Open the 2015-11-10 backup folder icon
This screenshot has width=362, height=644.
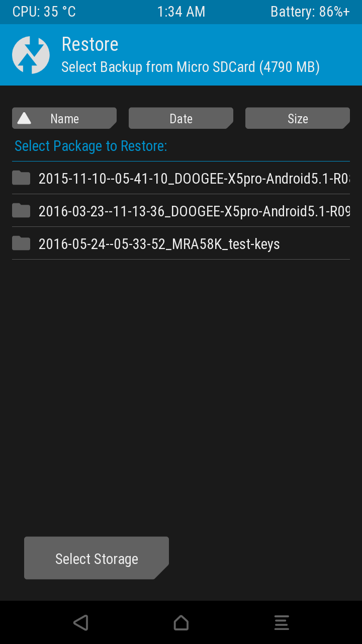[x=21, y=178]
